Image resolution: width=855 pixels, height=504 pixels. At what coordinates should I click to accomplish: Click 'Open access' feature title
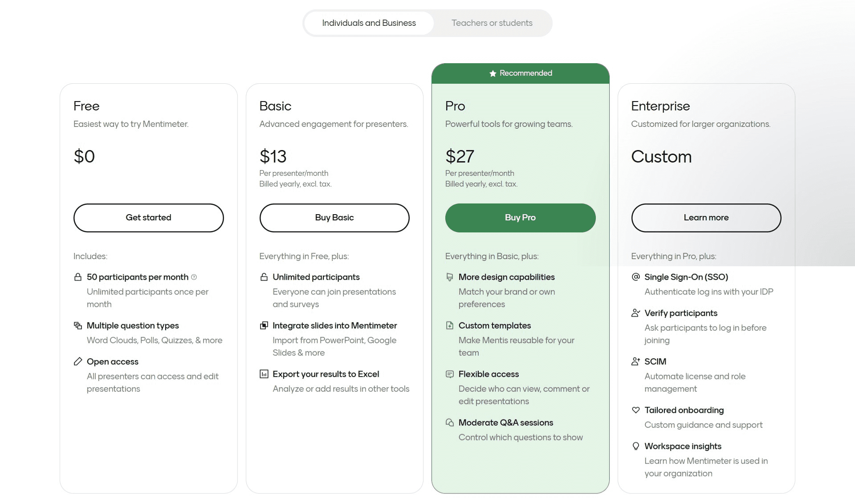tap(113, 362)
